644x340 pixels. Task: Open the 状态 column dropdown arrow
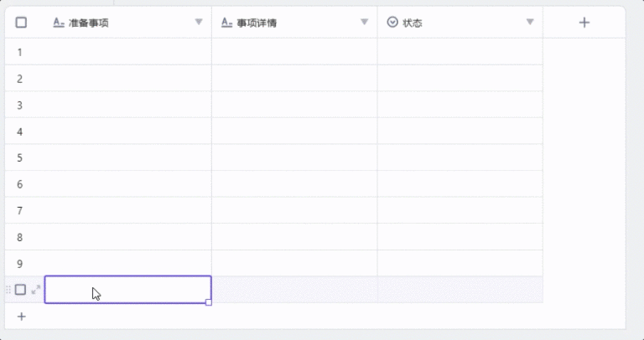530,23
